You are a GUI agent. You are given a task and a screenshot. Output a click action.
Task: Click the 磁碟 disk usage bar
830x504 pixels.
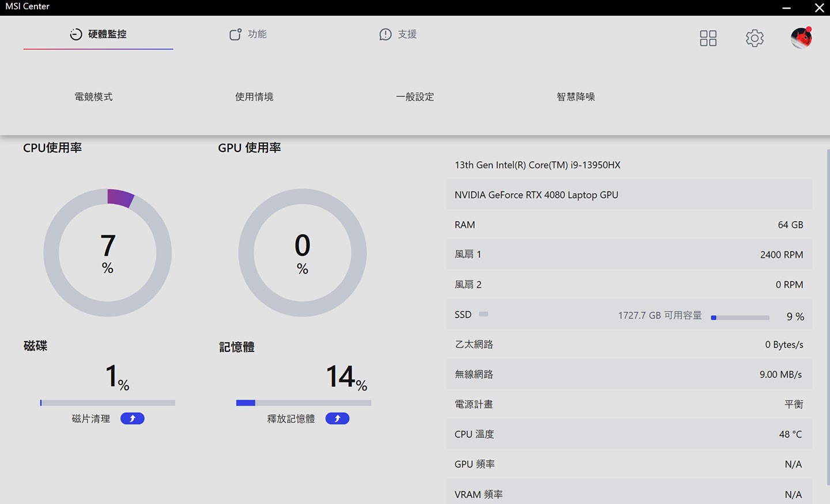[108, 403]
